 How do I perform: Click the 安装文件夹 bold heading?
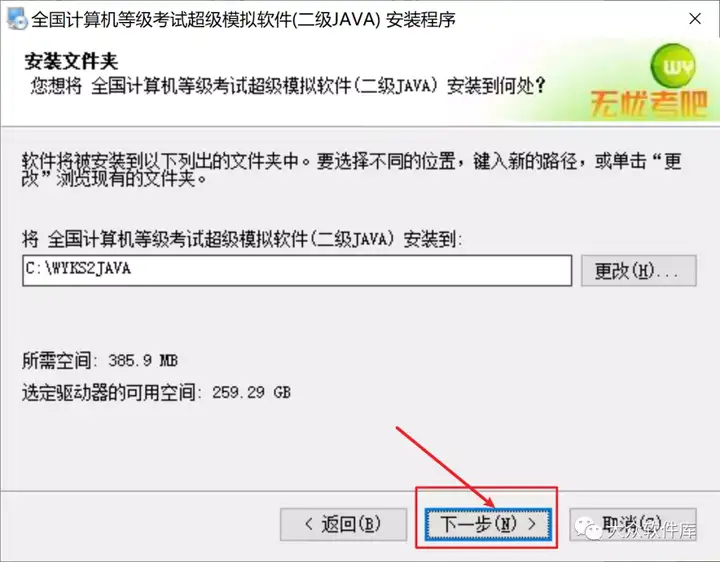click(x=71, y=61)
